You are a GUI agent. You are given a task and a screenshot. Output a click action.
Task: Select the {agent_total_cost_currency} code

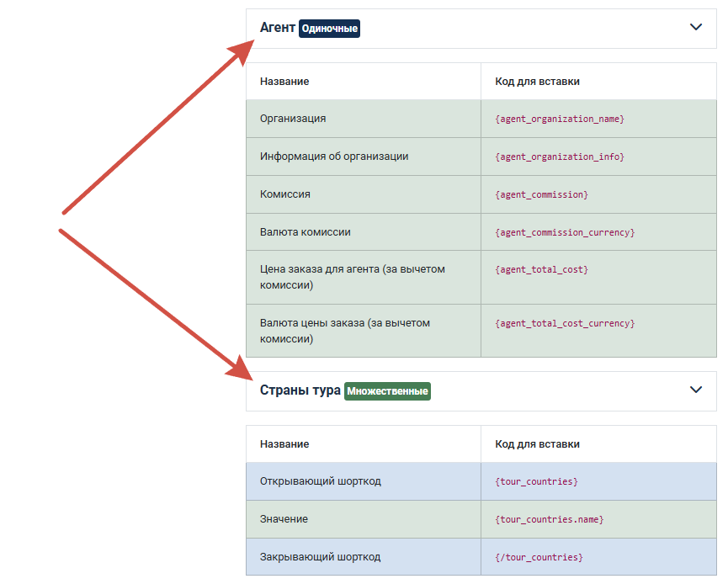(565, 323)
